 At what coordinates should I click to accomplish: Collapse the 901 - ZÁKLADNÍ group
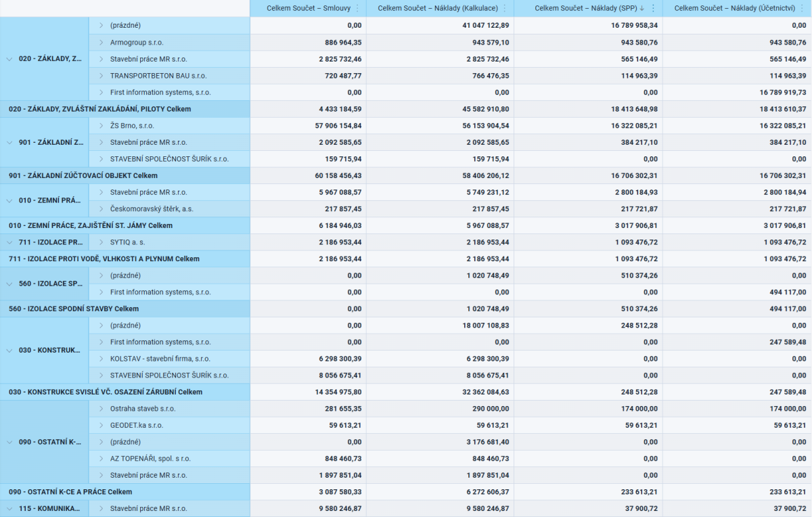(x=9, y=142)
